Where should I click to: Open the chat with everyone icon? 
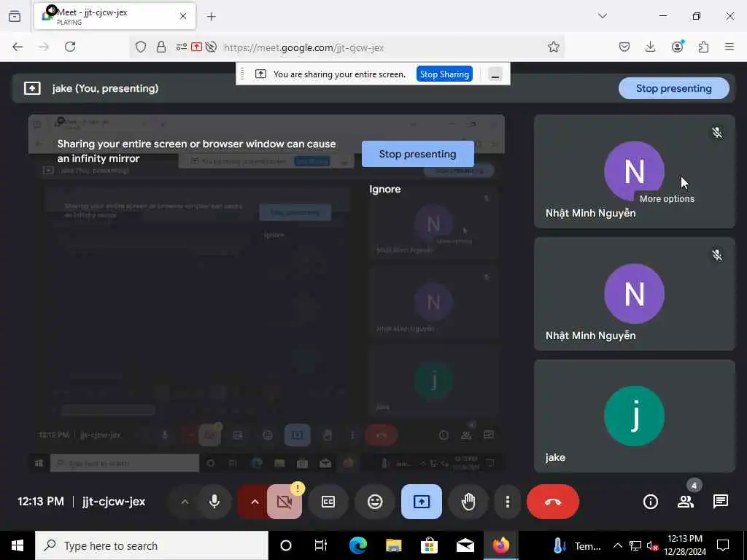[720, 502]
